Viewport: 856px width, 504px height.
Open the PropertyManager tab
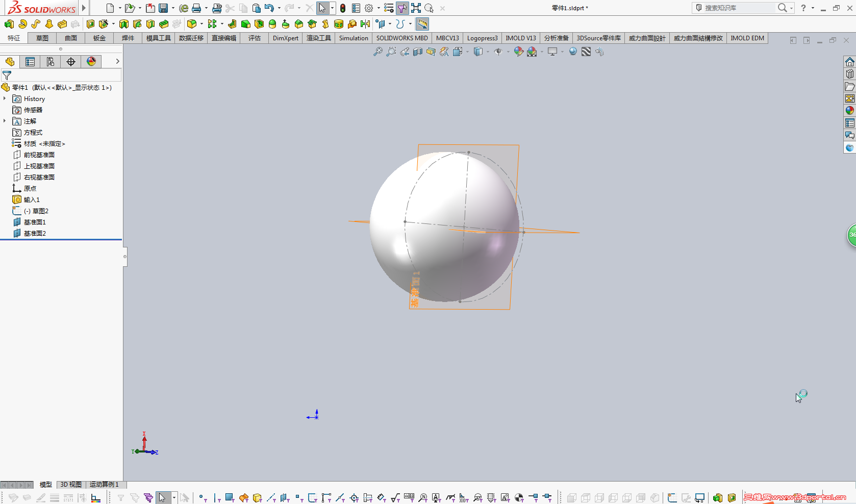point(30,62)
